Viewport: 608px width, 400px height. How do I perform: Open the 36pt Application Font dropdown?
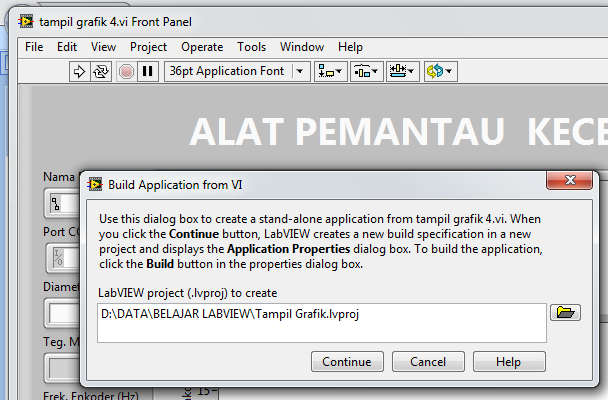(237, 71)
